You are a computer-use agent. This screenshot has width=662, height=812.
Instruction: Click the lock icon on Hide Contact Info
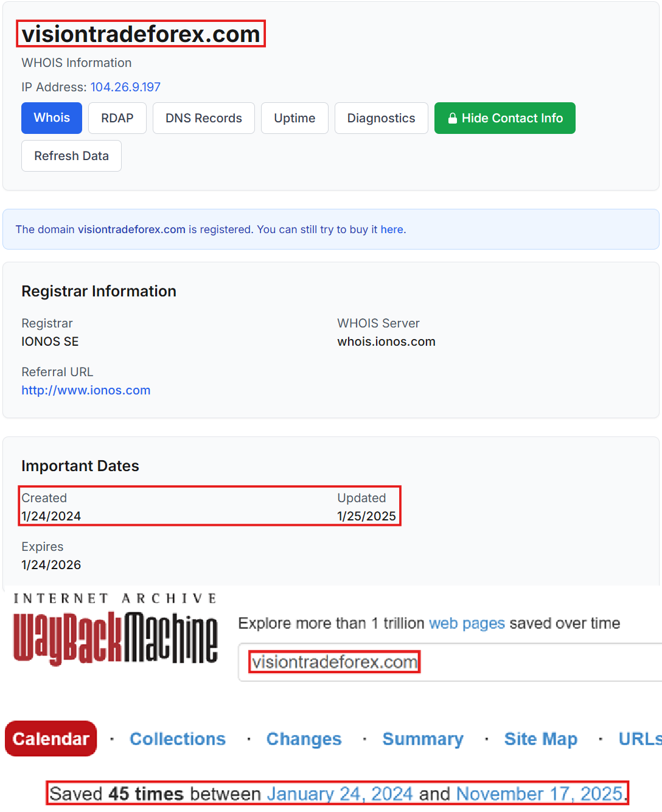point(453,118)
